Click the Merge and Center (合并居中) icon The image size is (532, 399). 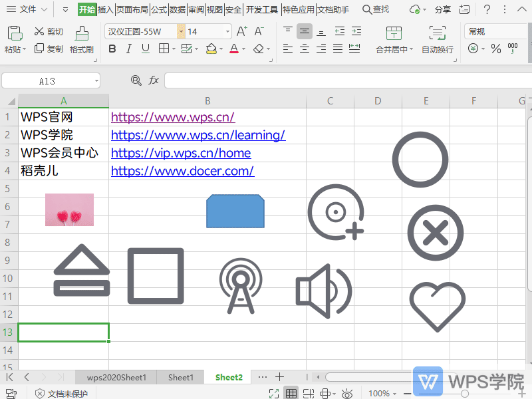point(394,35)
